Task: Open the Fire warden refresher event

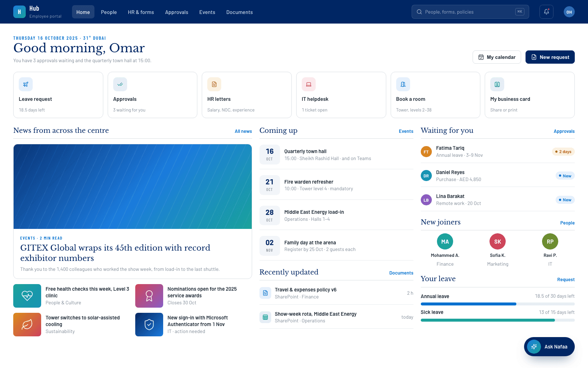Action: [x=336, y=185]
